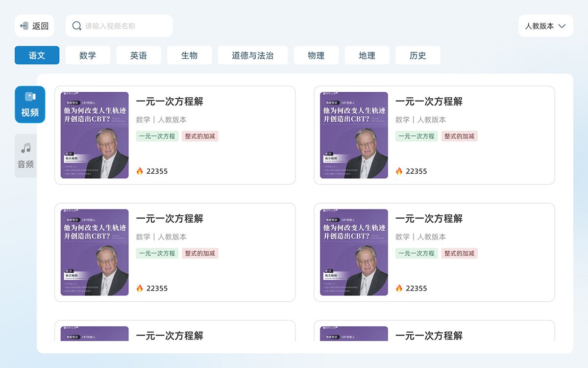Screen dimensions: 588x368
Task: Switch to the 英语 subject tab
Action: click(x=139, y=55)
